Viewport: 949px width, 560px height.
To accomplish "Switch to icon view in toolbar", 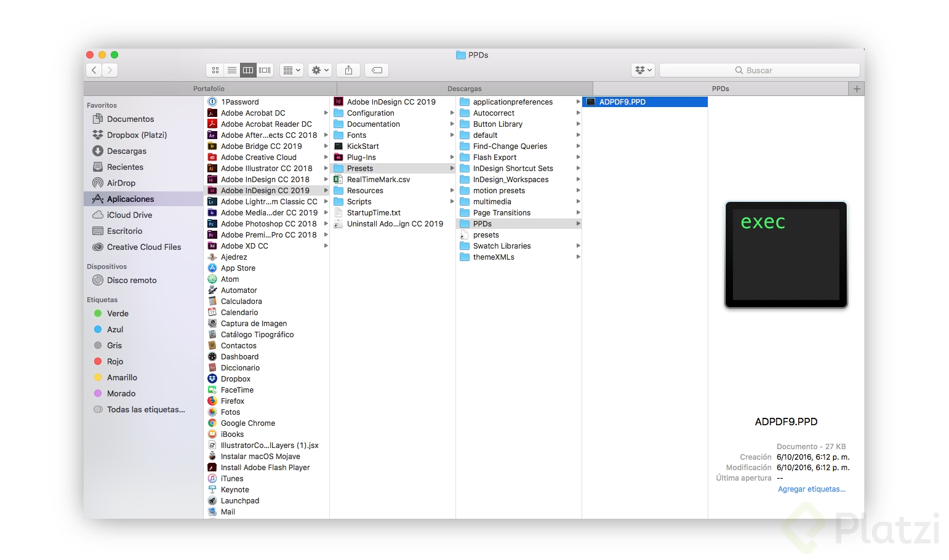I will pos(215,70).
